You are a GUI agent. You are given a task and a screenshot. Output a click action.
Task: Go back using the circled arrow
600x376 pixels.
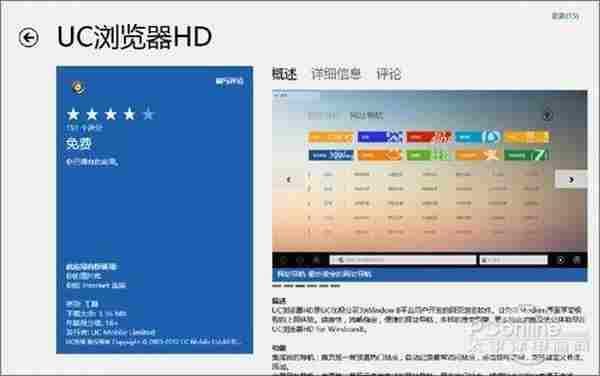(29, 37)
